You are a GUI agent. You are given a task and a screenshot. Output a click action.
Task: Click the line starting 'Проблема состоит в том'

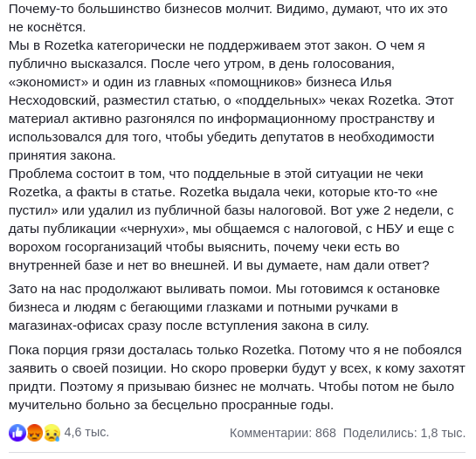point(216,174)
